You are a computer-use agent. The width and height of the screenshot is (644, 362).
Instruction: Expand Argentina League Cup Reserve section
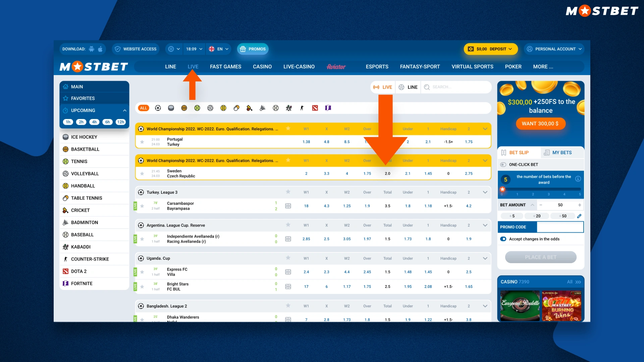(485, 225)
